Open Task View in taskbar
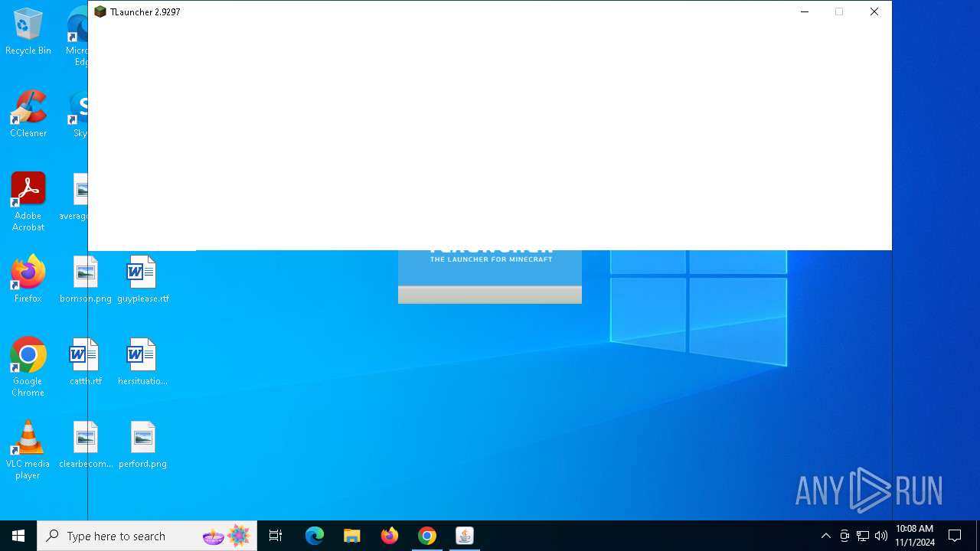 click(x=276, y=536)
